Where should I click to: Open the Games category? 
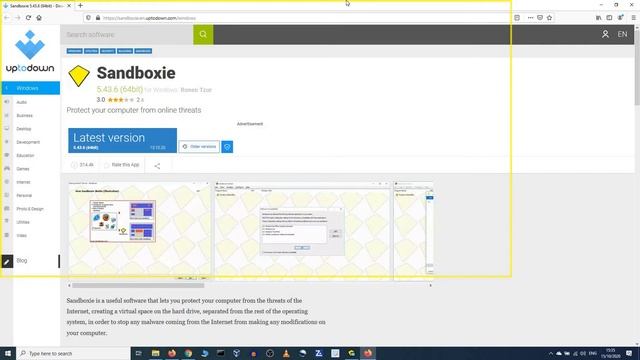coord(23,169)
